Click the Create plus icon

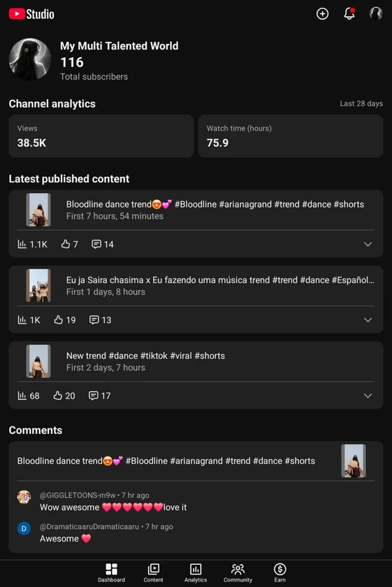(322, 14)
